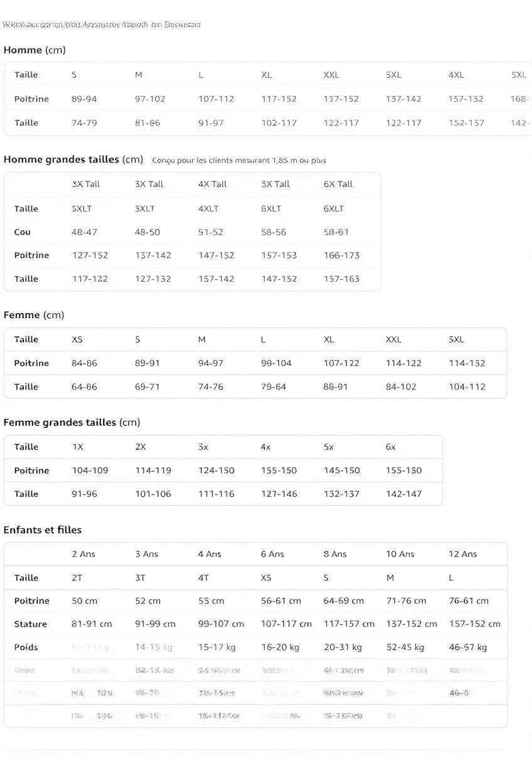Viewport: 532px width, 763px height.
Task: Click the "2 Ans" column header
Action: (x=83, y=555)
